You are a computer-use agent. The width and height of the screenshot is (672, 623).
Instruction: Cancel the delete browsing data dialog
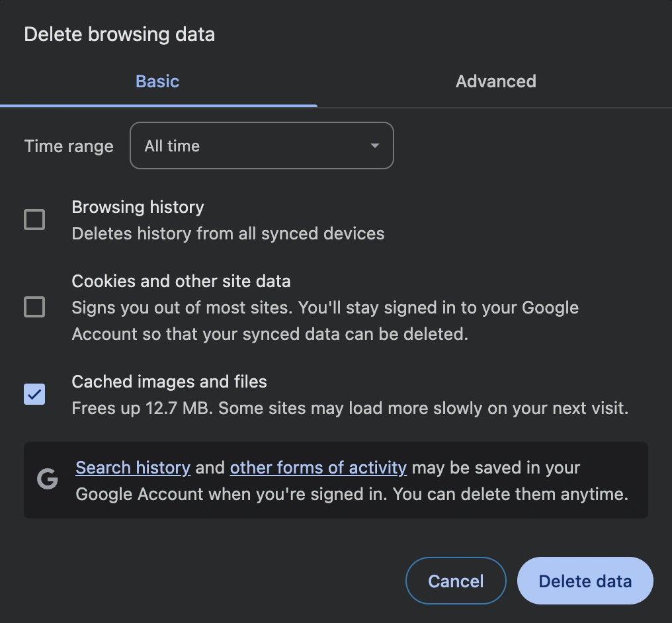click(456, 581)
